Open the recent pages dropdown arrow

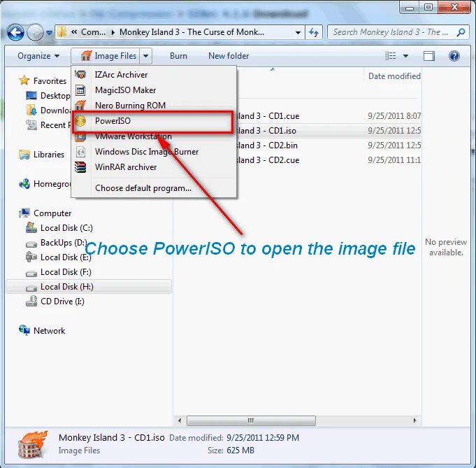[49, 32]
